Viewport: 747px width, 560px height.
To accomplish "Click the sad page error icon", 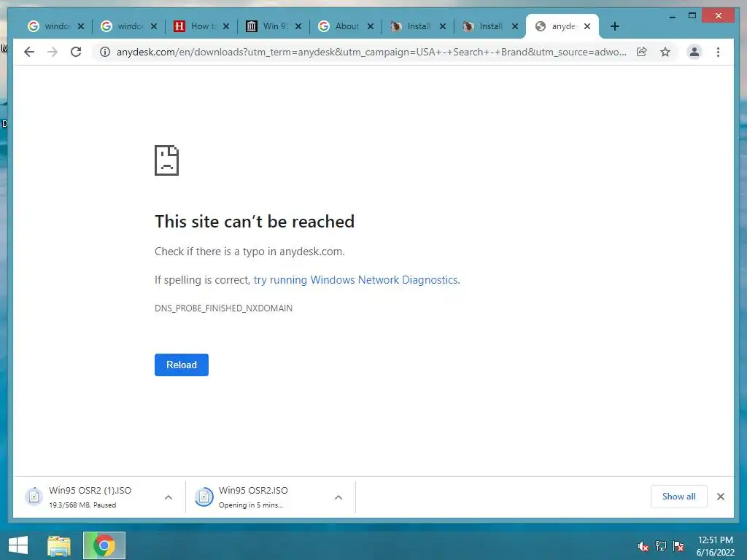I will click(x=167, y=160).
